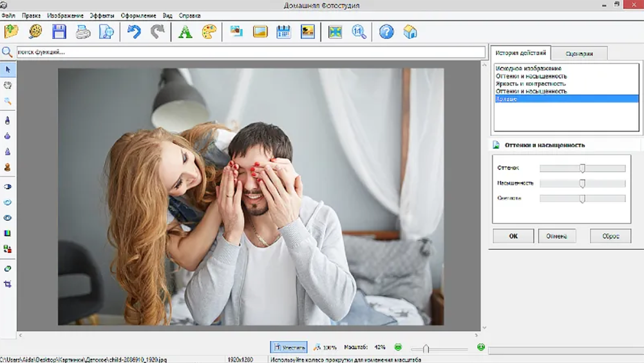Click the Print icon in toolbar
The image size is (644, 363).
83,32
